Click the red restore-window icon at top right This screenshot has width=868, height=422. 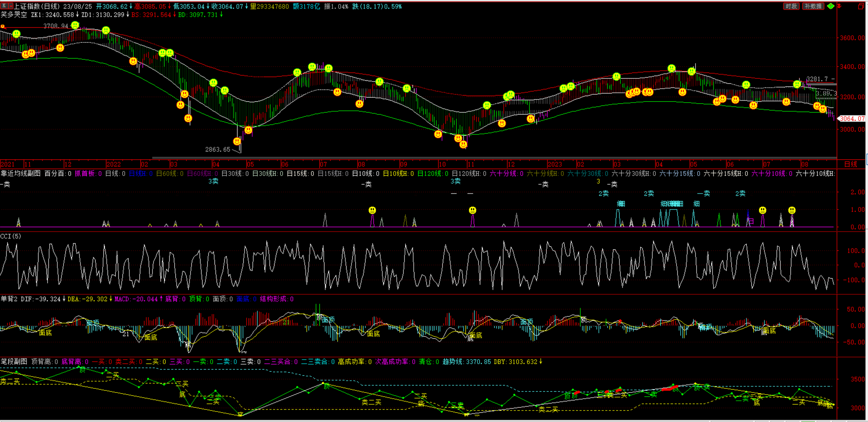tap(861, 6)
